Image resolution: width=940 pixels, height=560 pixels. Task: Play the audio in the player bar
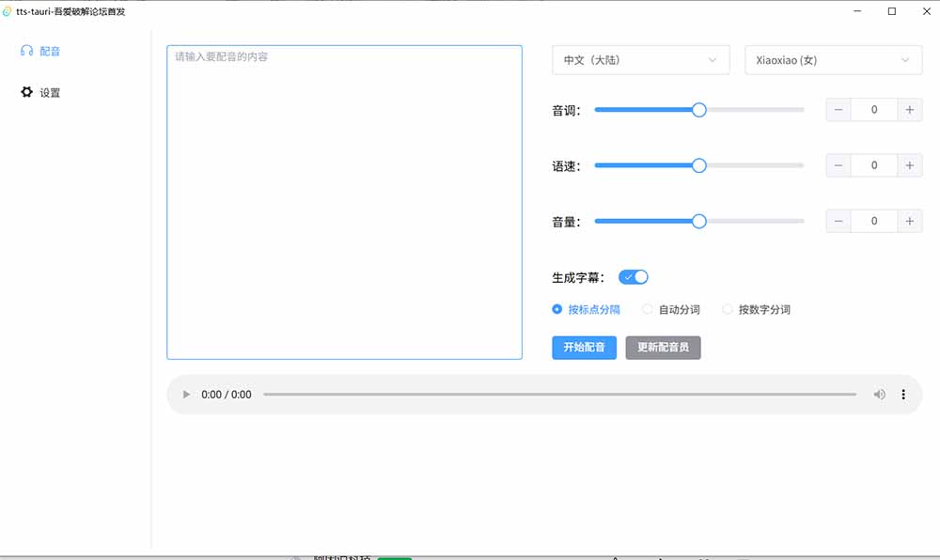pyautogui.click(x=186, y=394)
